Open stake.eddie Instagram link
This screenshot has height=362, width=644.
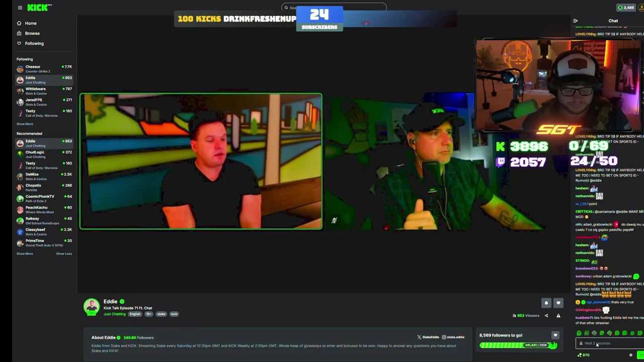coord(453,337)
